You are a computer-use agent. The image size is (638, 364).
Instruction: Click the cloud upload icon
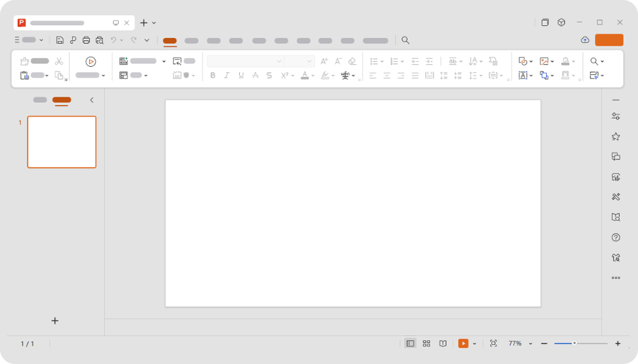click(x=585, y=40)
